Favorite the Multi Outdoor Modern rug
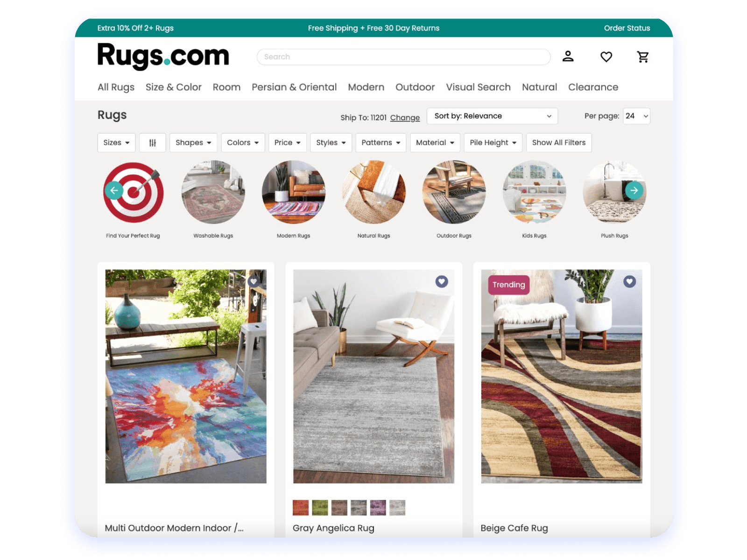Viewport: 747px width, 560px height. click(254, 281)
